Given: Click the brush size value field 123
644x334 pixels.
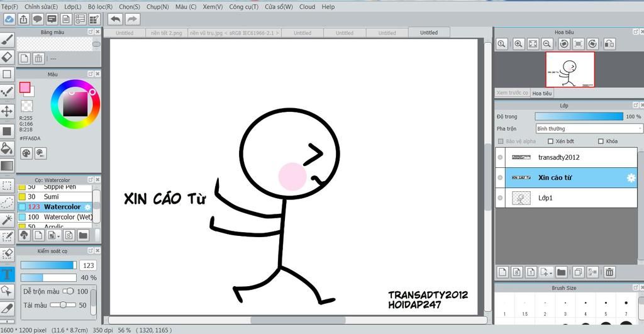Looking at the screenshot, I should [88, 265].
